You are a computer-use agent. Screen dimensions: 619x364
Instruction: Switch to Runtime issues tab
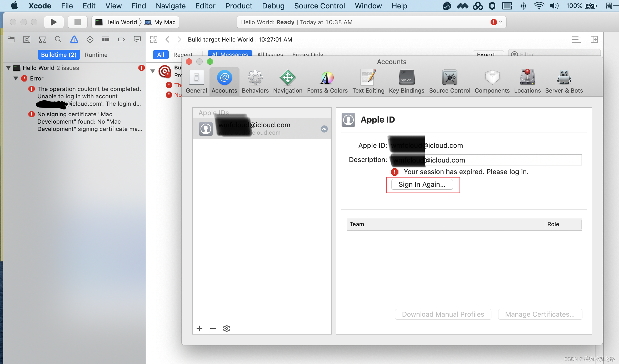[96, 55]
